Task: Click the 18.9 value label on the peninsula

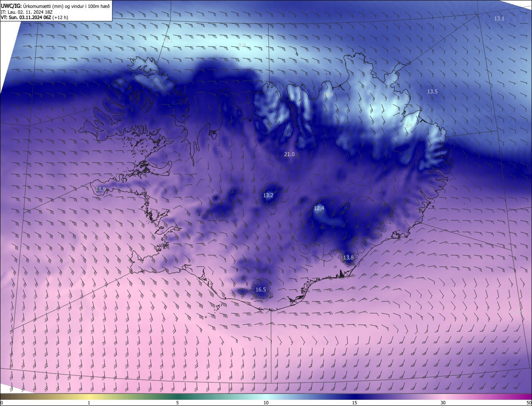Action: click(x=101, y=189)
